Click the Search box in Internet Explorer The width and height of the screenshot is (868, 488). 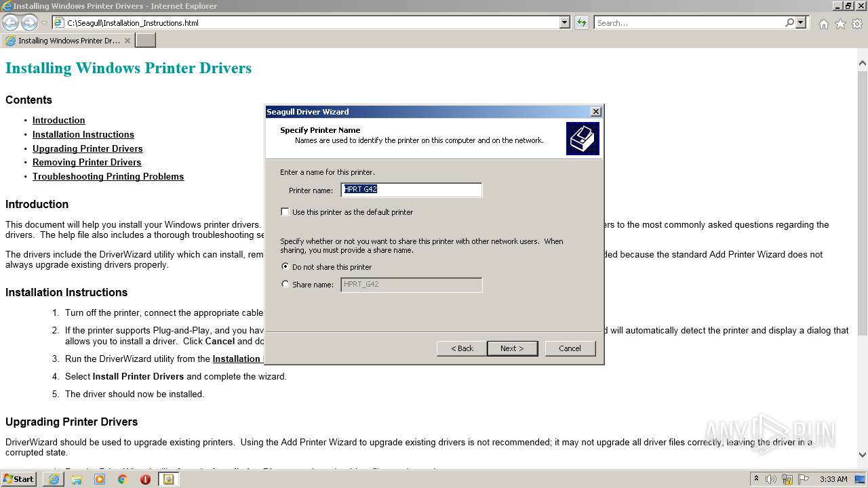click(689, 22)
